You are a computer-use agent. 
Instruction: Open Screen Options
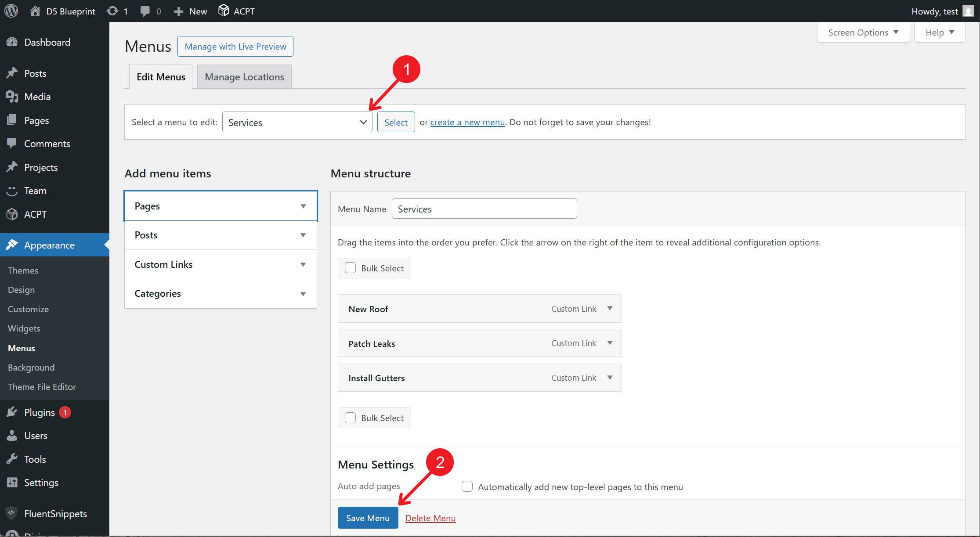pos(862,32)
